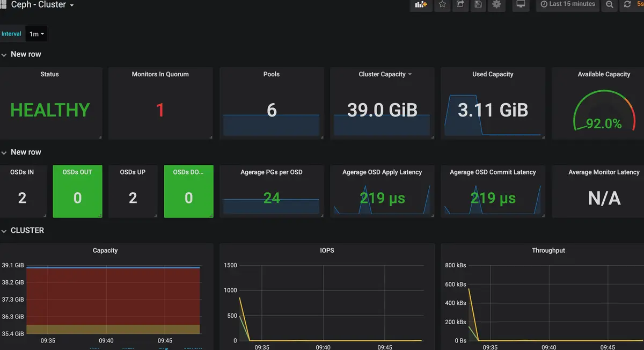Open the Cluster Capacity panel menu caret
The height and width of the screenshot is (350, 644).
tap(410, 74)
